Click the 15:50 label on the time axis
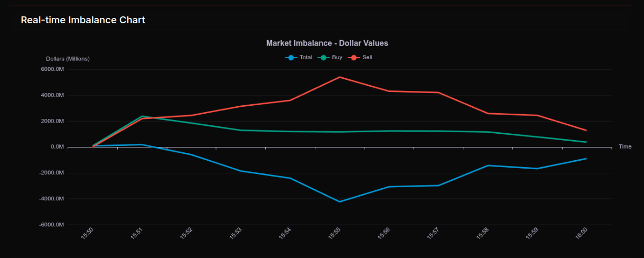 click(x=88, y=234)
